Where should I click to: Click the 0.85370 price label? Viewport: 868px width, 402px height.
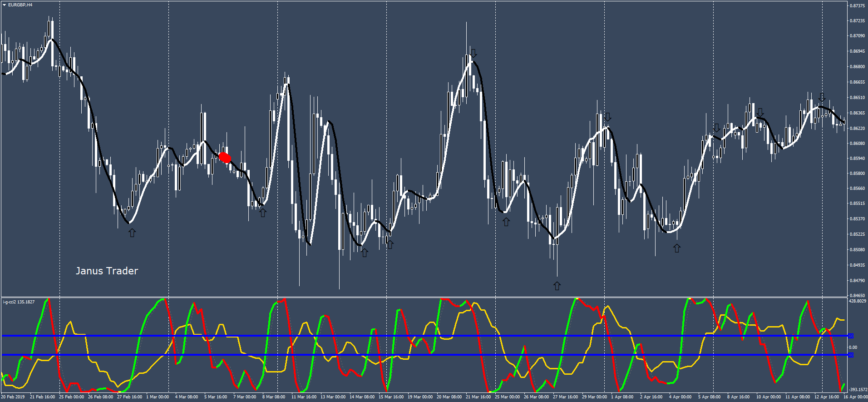pyautogui.click(x=857, y=219)
